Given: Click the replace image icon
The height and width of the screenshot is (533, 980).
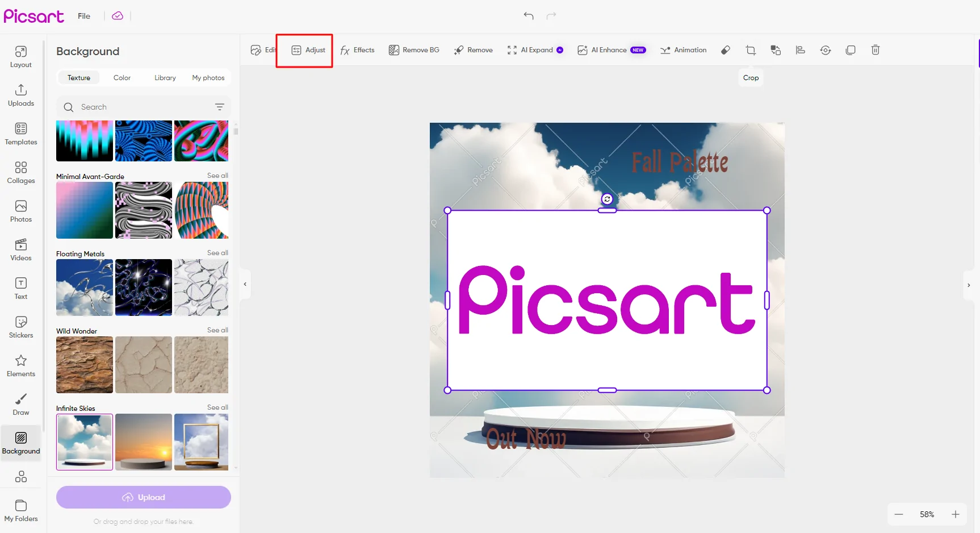Looking at the screenshot, I should coord(776,50).
